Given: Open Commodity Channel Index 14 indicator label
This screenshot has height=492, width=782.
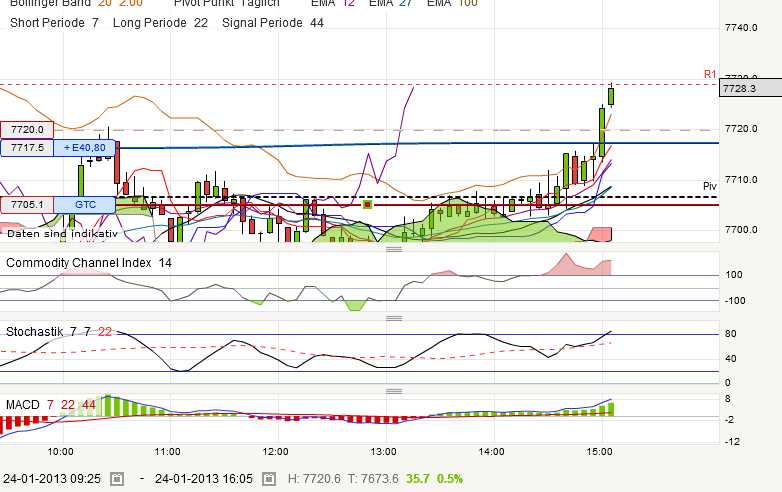Looking at the screenshot, I should [89, 263].
